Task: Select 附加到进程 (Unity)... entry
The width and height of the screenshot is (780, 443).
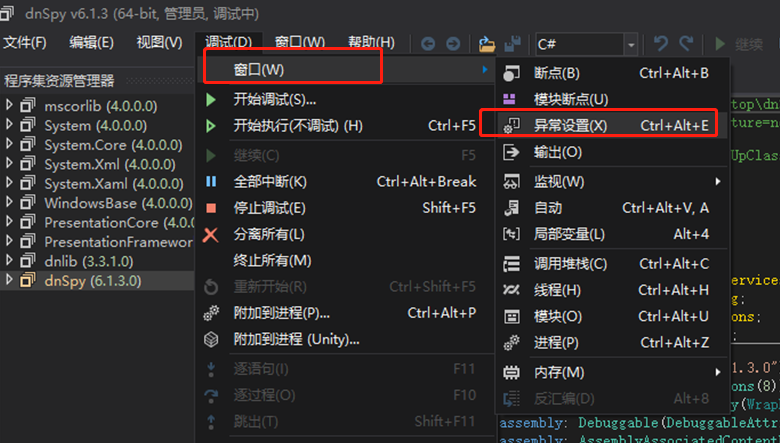Action: 346,340
